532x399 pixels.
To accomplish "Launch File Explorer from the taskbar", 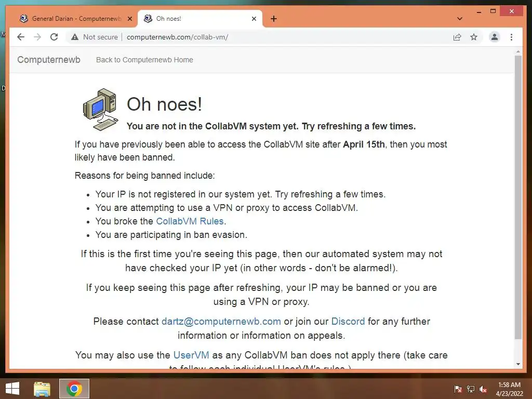I will (42, 389).
